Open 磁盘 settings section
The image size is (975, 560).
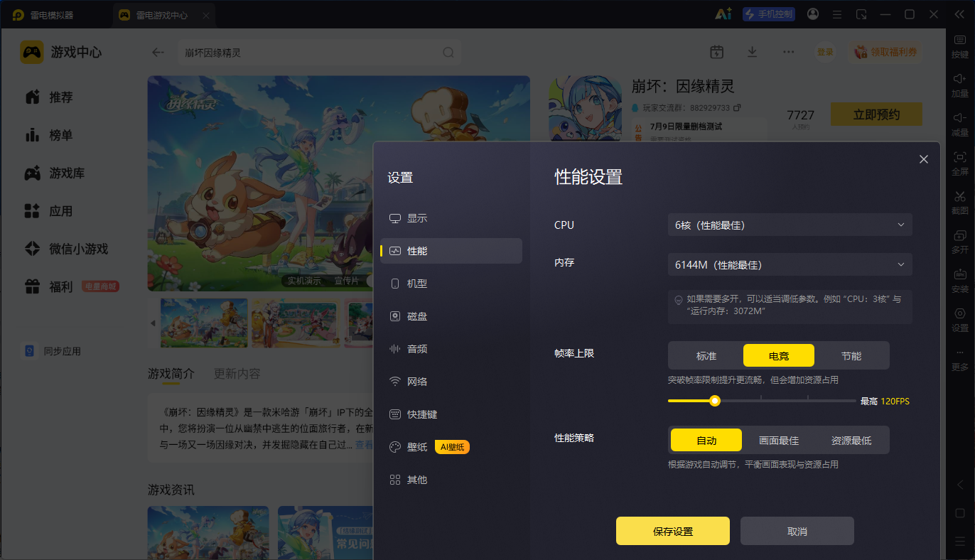[451, 316]
